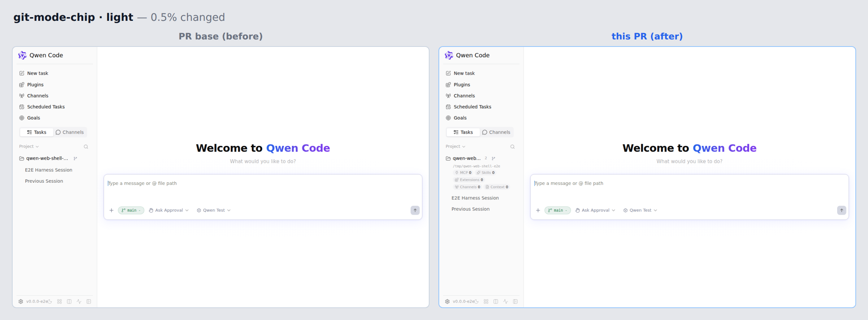Expand the Project dropdown in before panel
The width and height of the screenshot is (868, 320).
(x=29, y=147)
